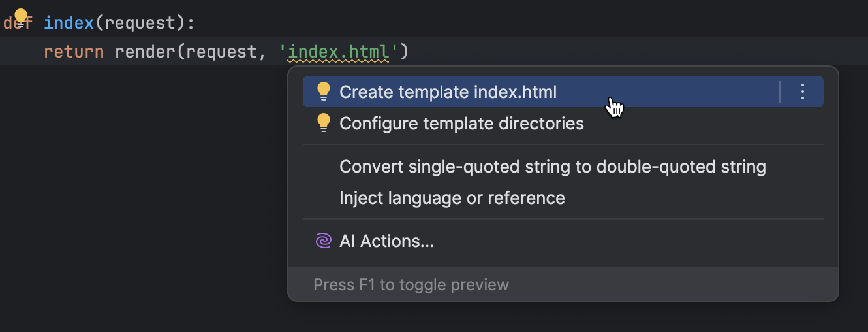Open the three-dot options for Create template
This screenshot has height=332, width=868.
coord(803,92)
